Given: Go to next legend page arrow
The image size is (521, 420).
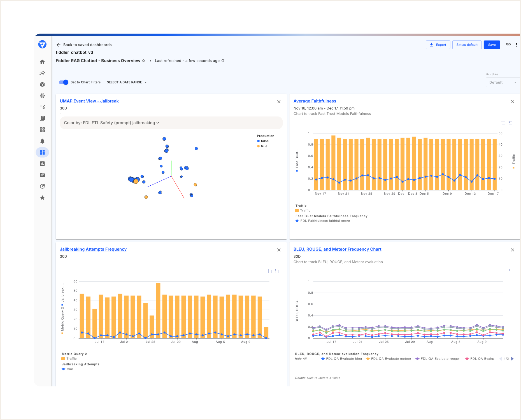Looking at the screenshot, I should coord(513,359).
